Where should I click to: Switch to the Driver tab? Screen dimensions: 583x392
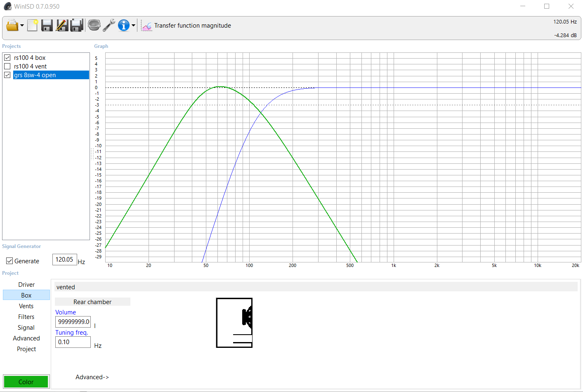click(x=26, y=285)
